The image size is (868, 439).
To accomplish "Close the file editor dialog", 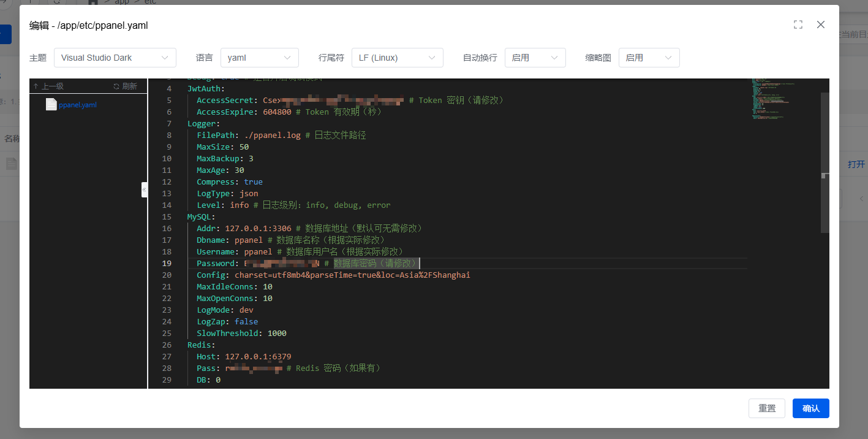I will tap(821, 25).
